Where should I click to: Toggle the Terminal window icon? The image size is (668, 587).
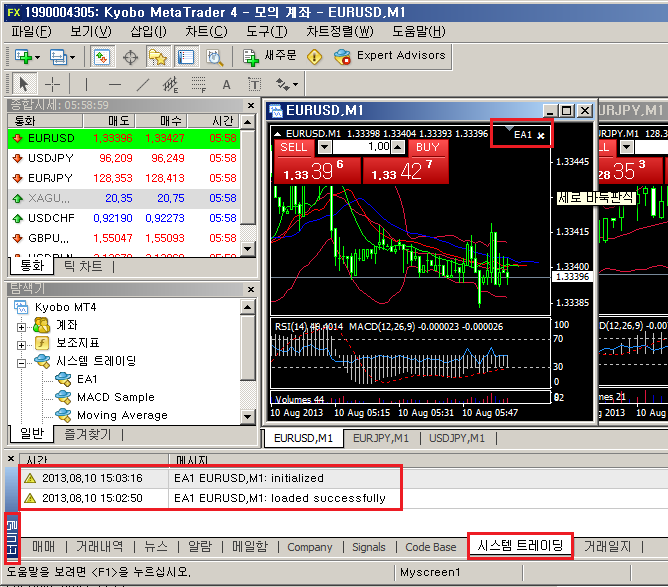coord(186,57)
